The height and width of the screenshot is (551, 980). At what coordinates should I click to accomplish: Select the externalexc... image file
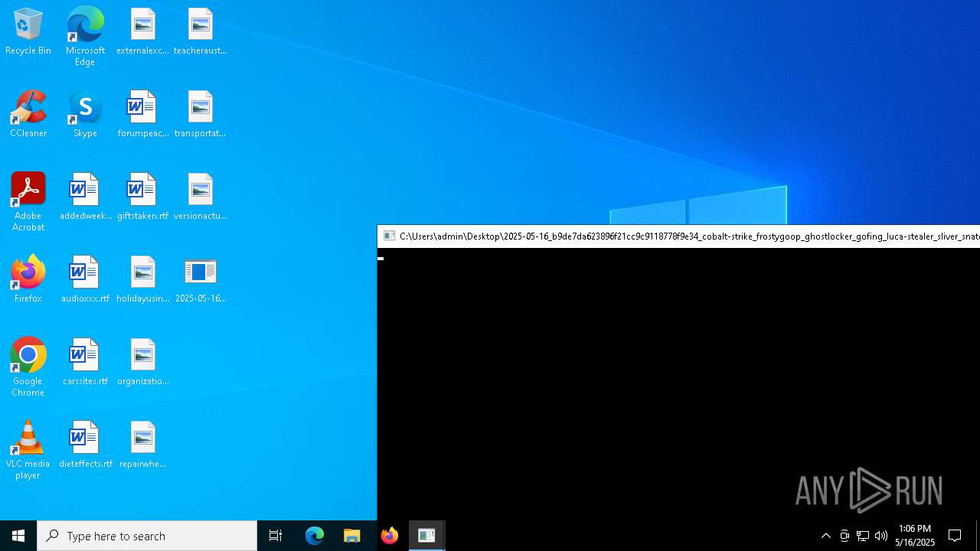tap(142, 32)
